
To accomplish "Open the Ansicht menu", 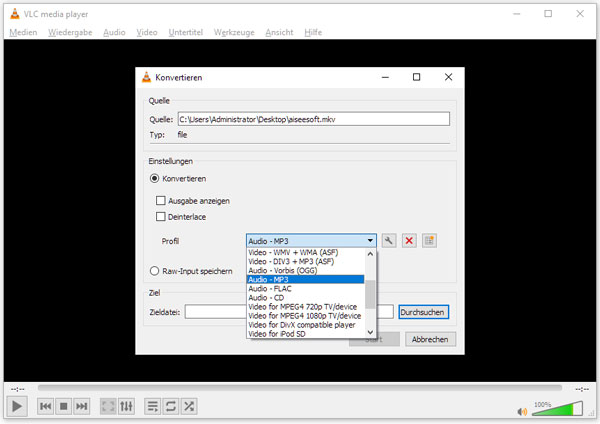I will click(279, 32).
